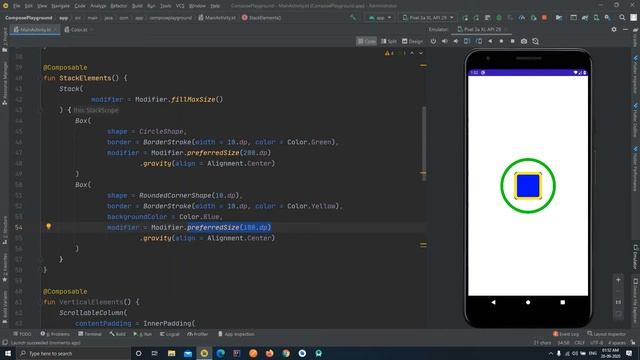Click the Debug app bug icon

499,18
